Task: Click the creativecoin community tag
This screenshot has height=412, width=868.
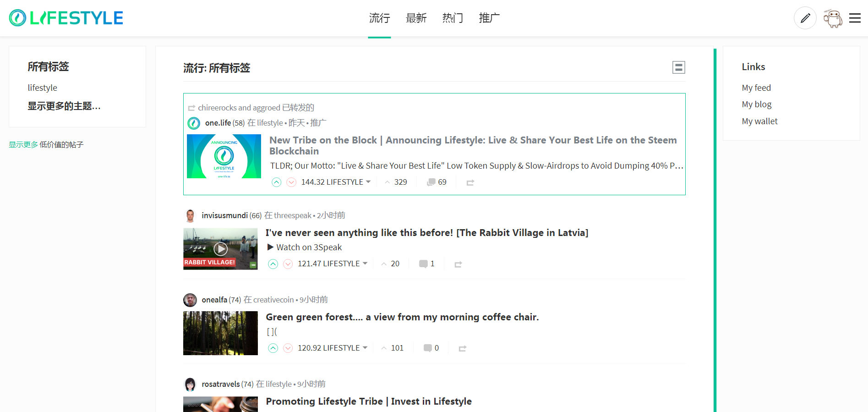Action: [273, 300]
